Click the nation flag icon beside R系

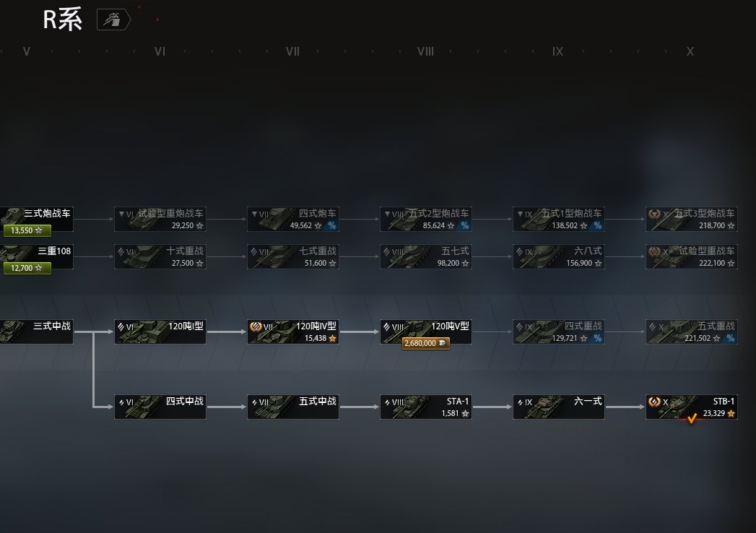114,19
